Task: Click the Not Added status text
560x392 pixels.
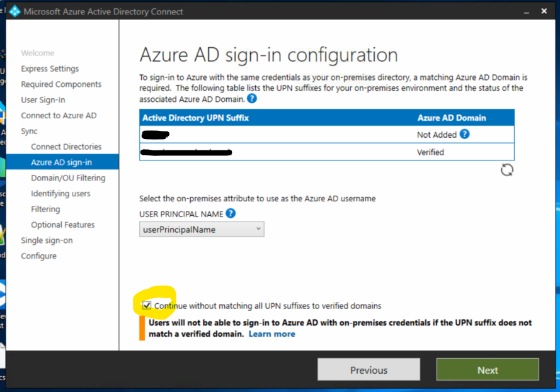Action: point(437,135)
